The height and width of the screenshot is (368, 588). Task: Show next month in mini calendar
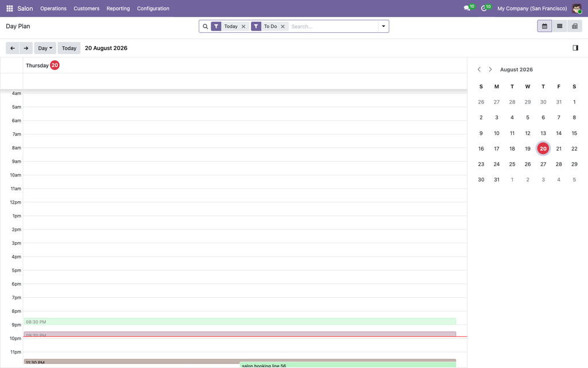click(x=490, y=70)
